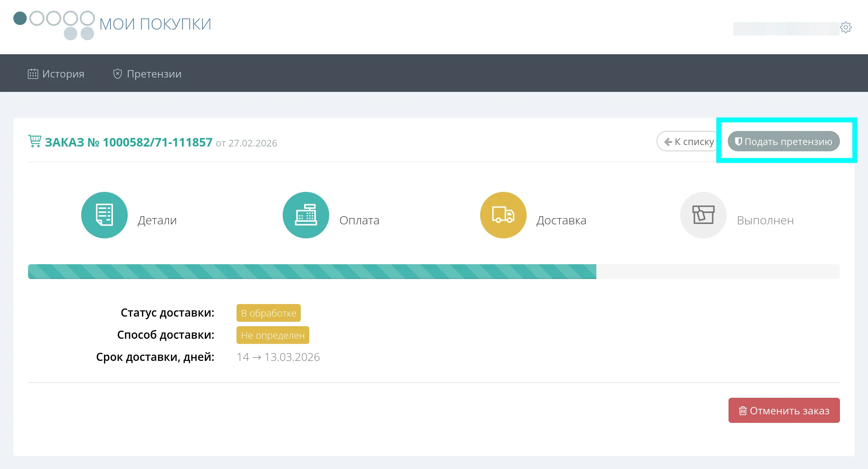Click the Оплата cash register icon
The image size is (868, 469).
point(306,215)
